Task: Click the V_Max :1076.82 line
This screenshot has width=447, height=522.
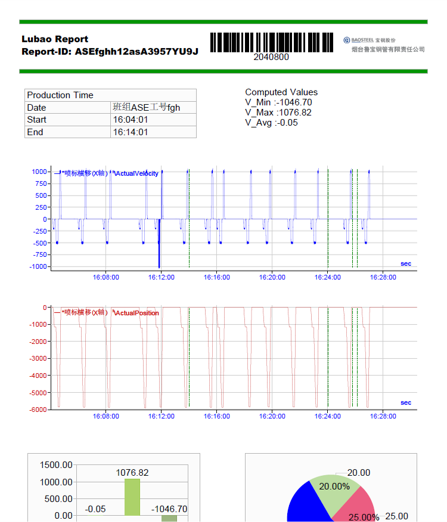Action: coord(278,113)
